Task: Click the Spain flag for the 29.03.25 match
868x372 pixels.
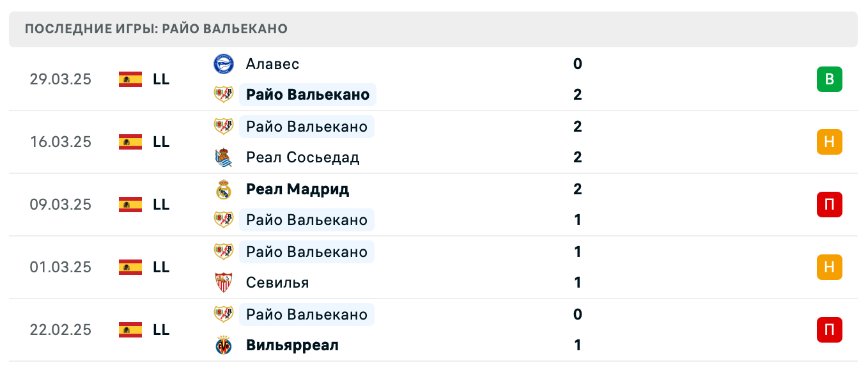Action: coord(130,79)
